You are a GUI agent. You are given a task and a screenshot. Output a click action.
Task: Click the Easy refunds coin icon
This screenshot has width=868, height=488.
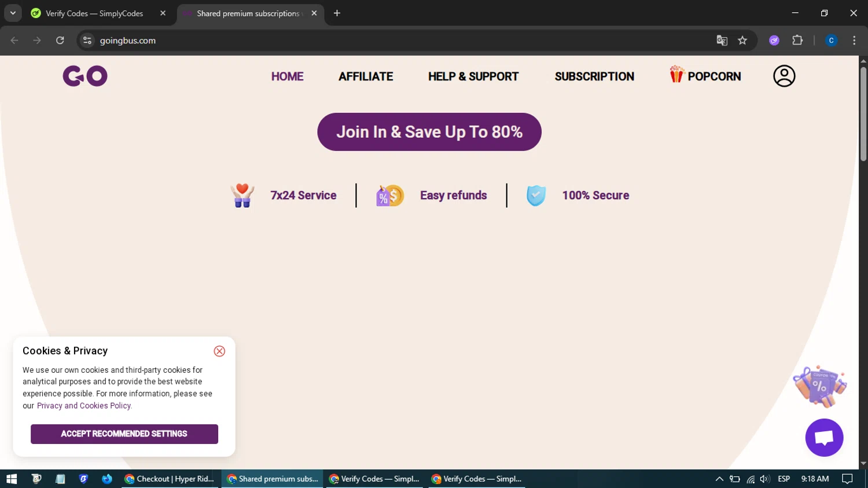click(x=390, y=196)
